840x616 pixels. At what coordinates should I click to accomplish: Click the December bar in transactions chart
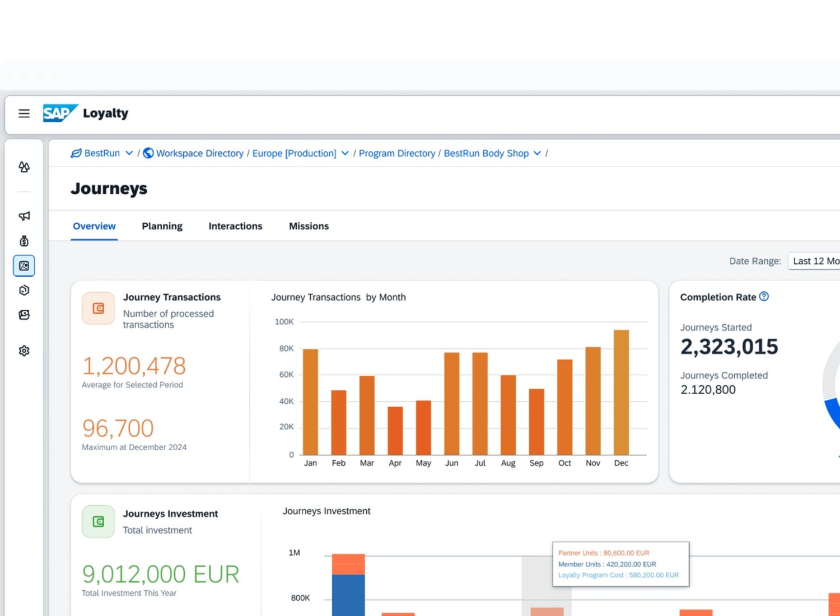[x=621, y=392]
